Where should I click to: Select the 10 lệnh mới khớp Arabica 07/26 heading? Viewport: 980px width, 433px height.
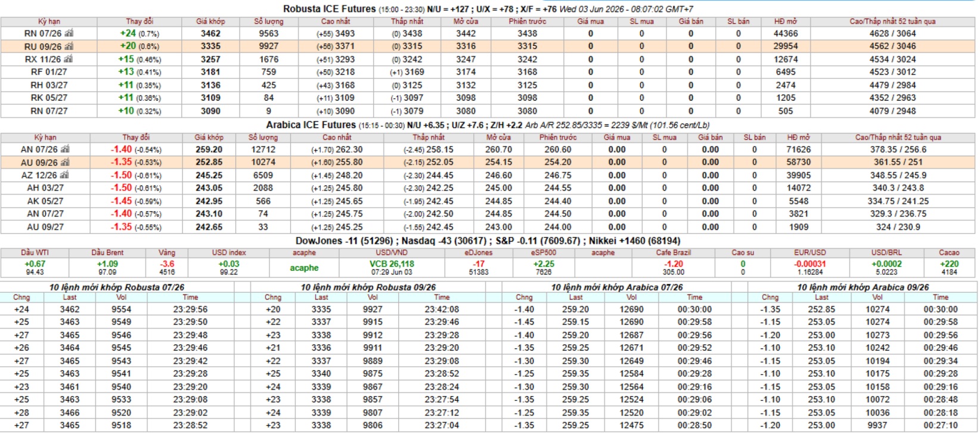tap(616, 287)
